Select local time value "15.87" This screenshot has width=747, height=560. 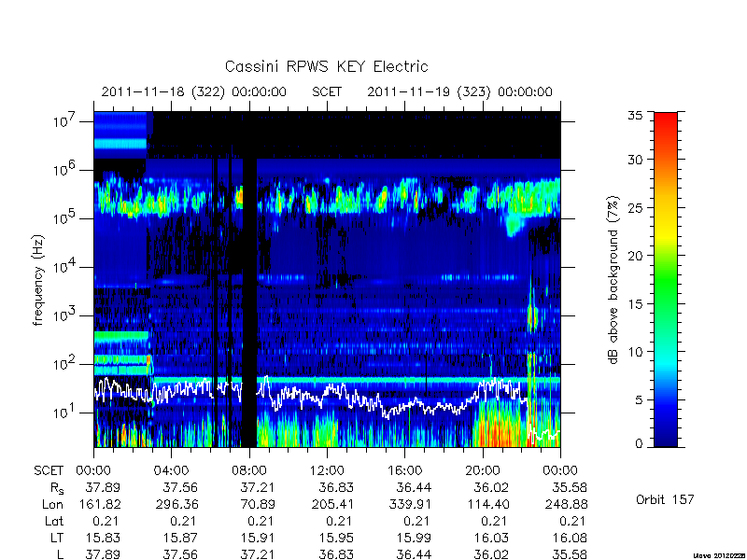coord(180,539)
